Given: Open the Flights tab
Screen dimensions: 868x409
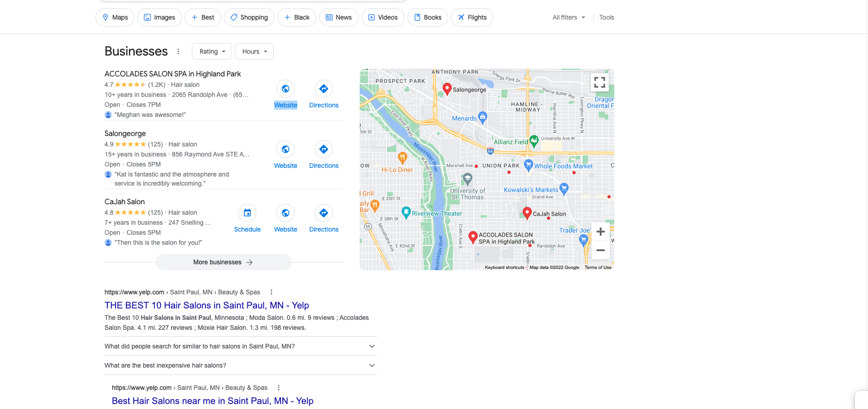Looking at the screenshot, I should 472,17.
